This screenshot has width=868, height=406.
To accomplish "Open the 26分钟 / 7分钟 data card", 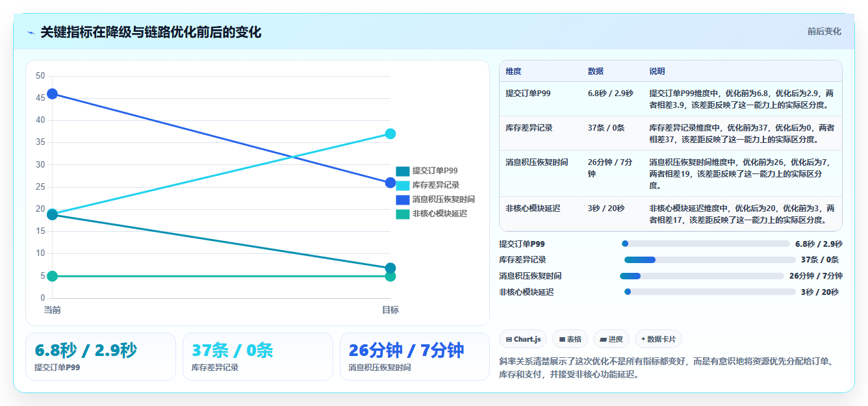I will [x=415, y=357].
